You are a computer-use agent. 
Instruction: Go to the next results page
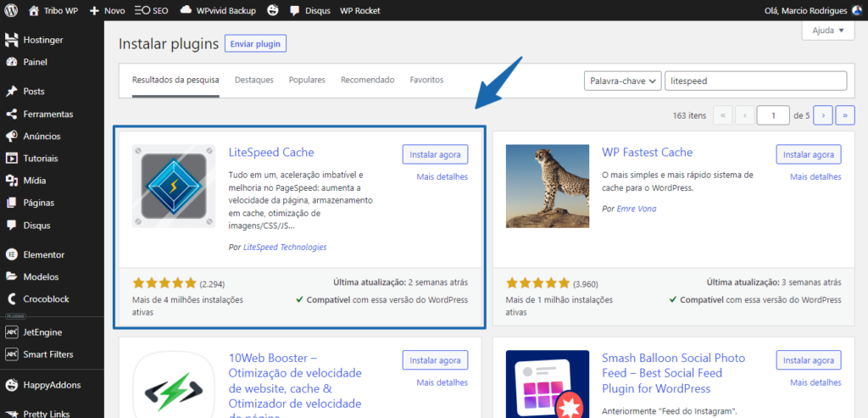(823, 115)
